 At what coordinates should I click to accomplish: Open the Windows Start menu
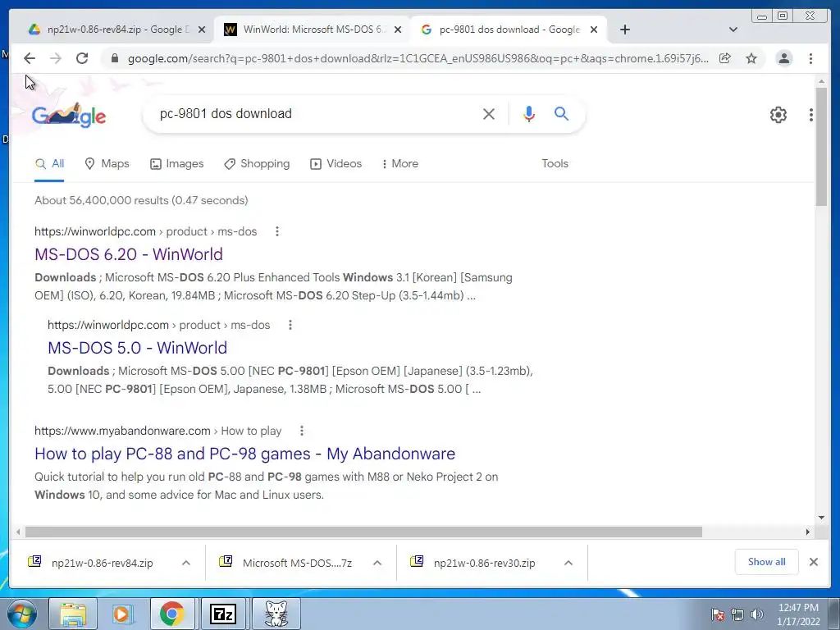click(22, 614)
